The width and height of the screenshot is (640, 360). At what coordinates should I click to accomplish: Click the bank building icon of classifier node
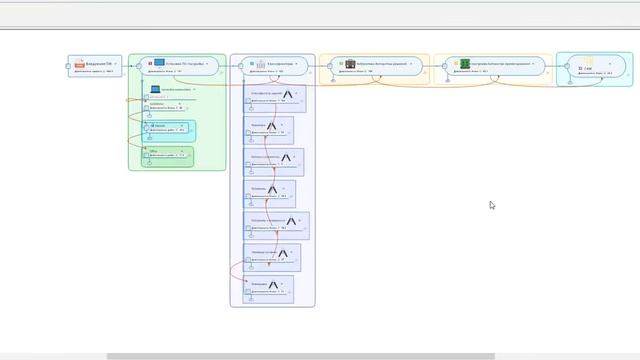tap(261, 64)
